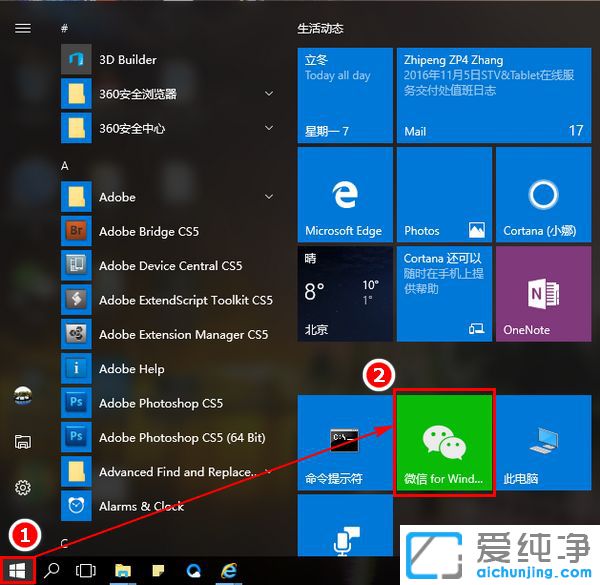Expand Advanced Find and Replace chevron
Screen dimensions: 600x585
269,471
